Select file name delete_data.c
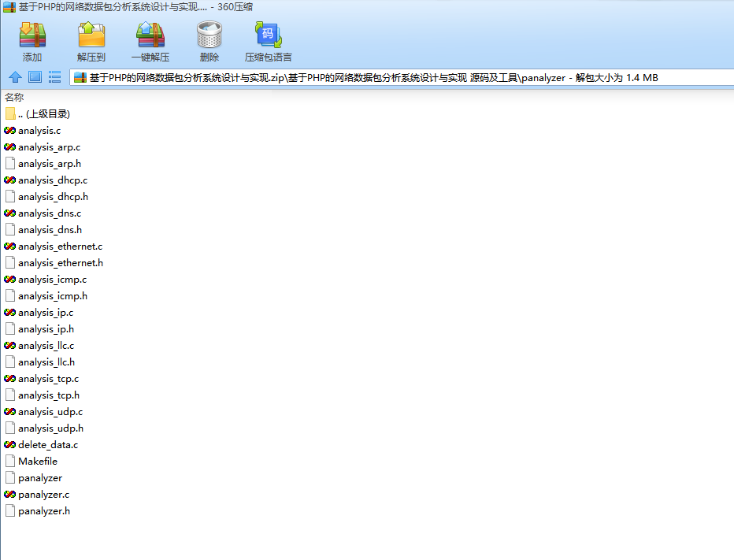The image size is (734, 560). pyautogui.click(x=48, y=445)
